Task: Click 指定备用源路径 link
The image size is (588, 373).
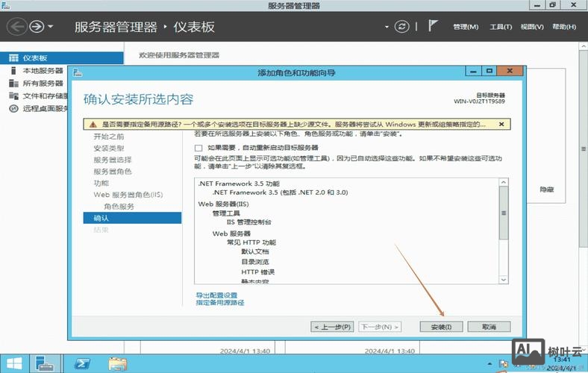Action: click(219, 303)
